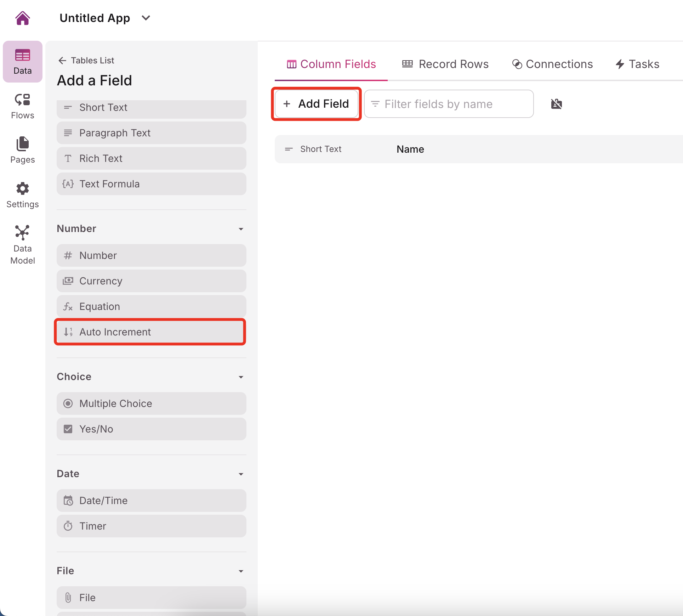Screen dimensions: 683x616
Task: Select Multiple Choice field type
Action: 151,403
